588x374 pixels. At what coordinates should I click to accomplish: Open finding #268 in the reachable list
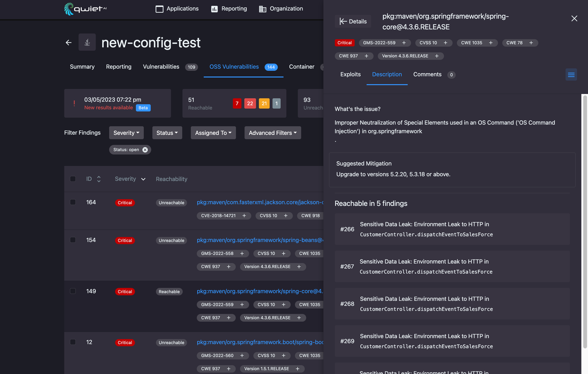[452, 304]
